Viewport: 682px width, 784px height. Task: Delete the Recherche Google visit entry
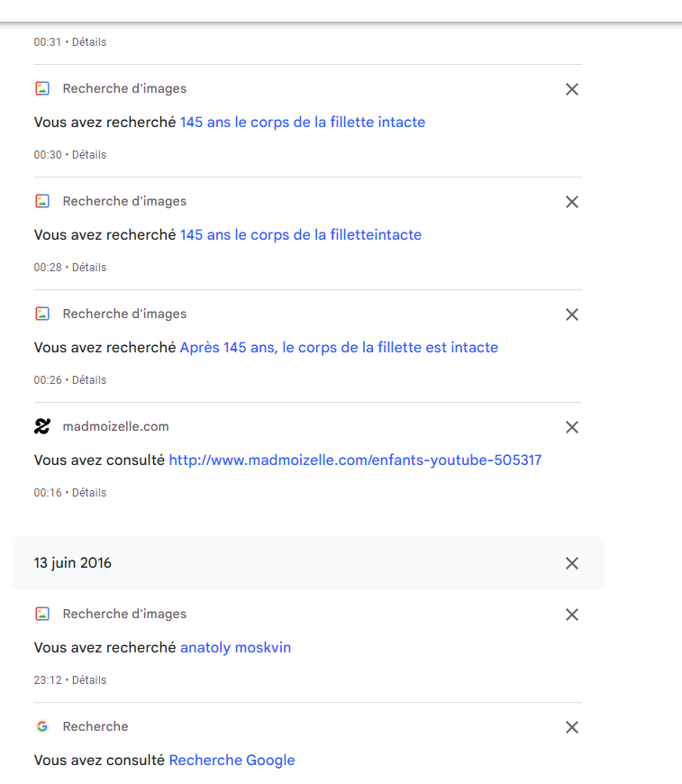click(x=571, y=727)
